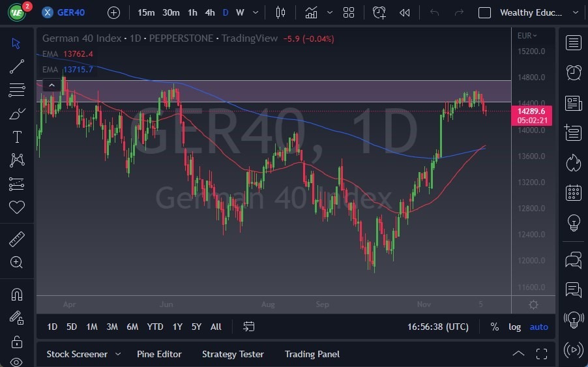Set the date range to 5Y
The width and height of the screenshot is (588, 367).
pos(196,327)
